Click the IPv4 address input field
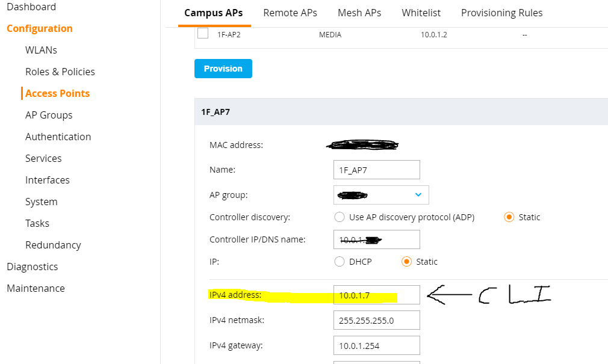The height and width of the screenshot is (364, 608). coord(376,294)
